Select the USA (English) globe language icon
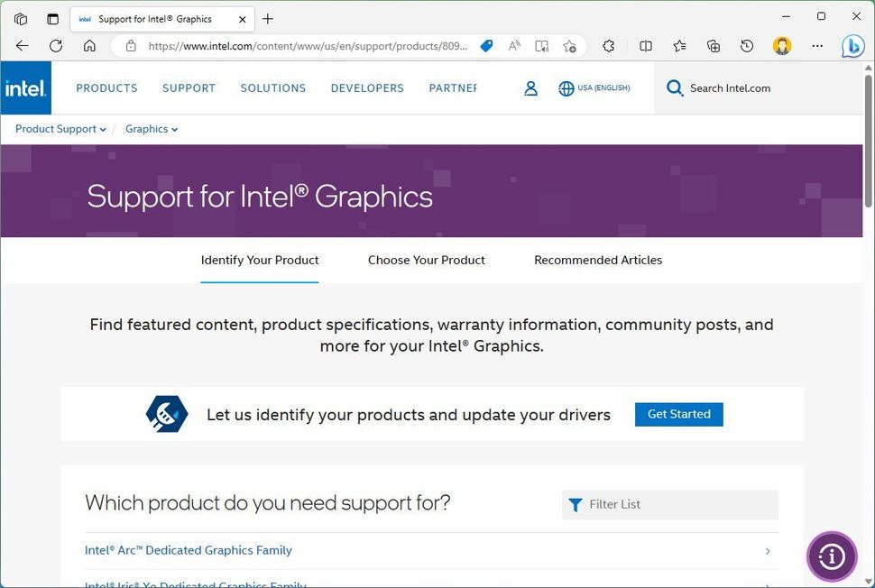The image size is (875, 588). click(566, 87)
